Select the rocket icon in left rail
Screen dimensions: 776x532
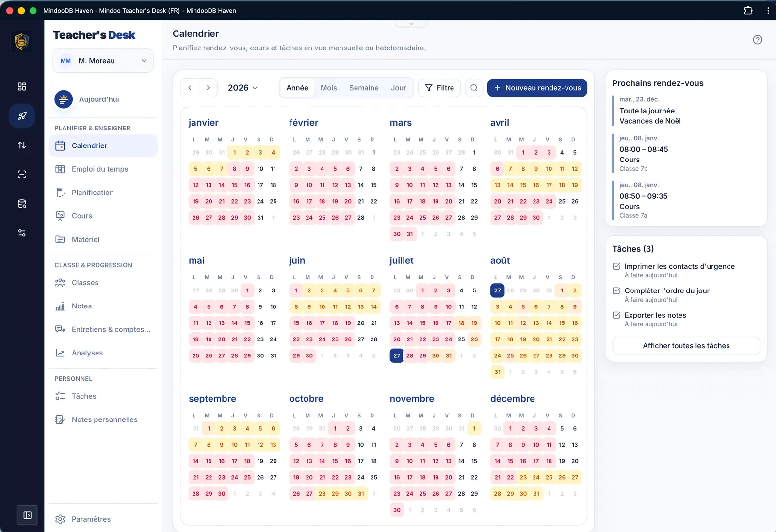pyautogui.click(x=22, y=116)
